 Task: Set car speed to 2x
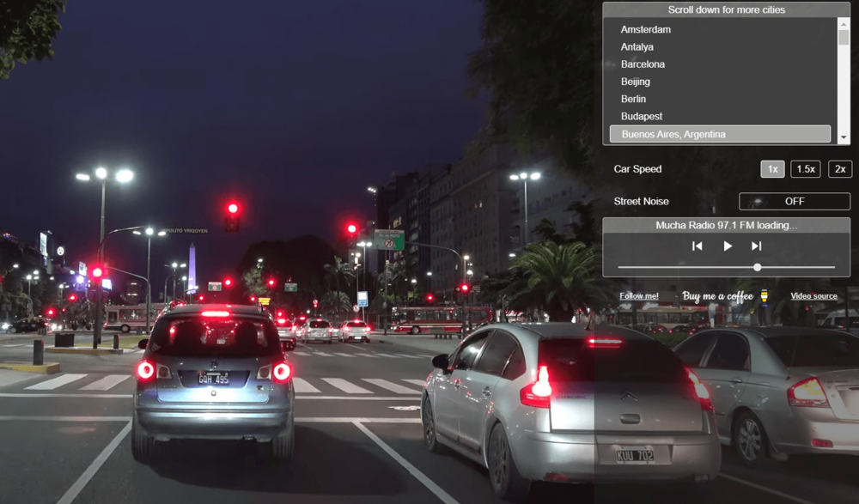pos(840,169)
